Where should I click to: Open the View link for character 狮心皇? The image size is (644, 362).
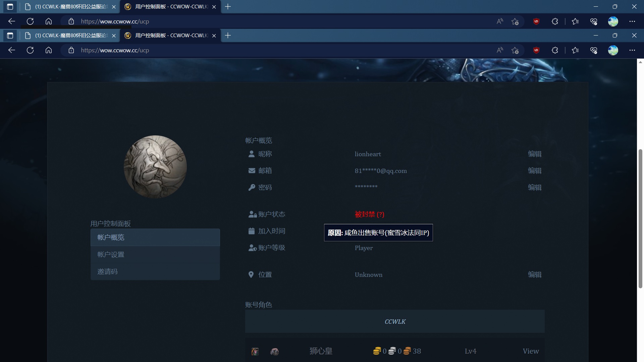(531, 351)
